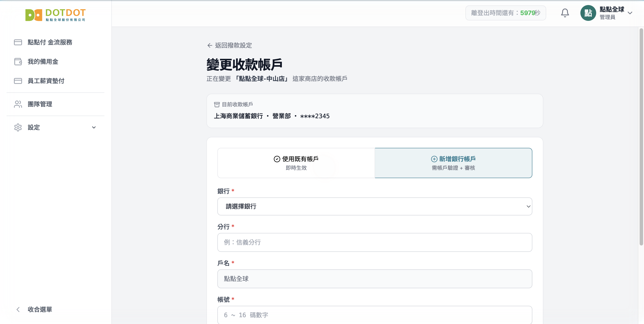Open 點點付 金流服務 menu item
644x324 pixels.
(55, 42)
